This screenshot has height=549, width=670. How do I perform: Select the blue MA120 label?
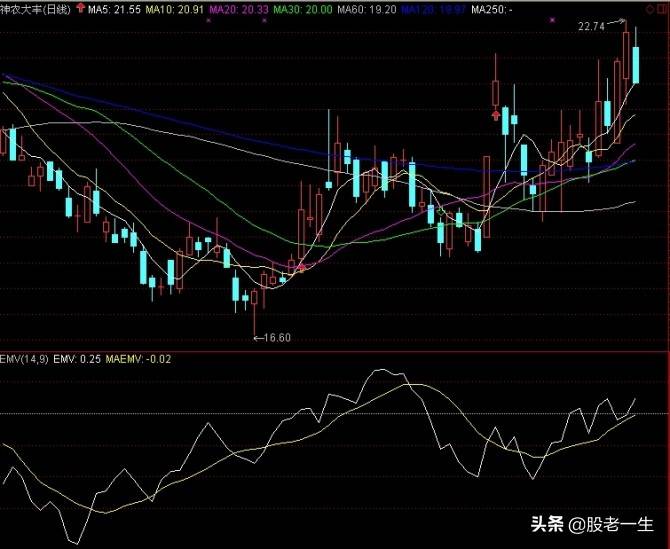pos(433,9)
